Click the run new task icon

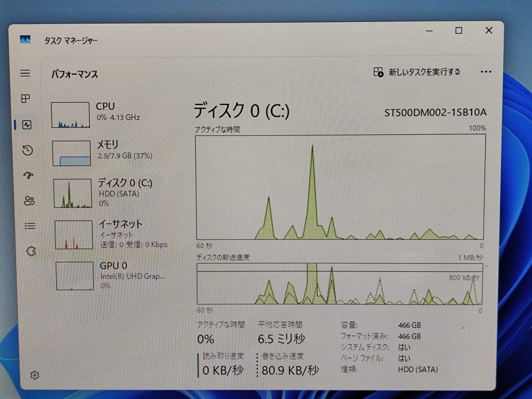tap(378, 72)
